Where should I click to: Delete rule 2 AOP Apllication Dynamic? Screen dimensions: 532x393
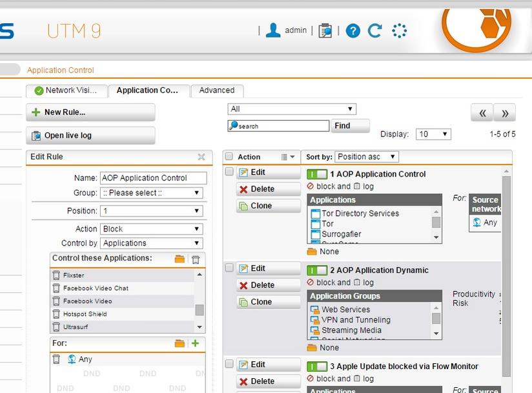[x=269, y=285]
